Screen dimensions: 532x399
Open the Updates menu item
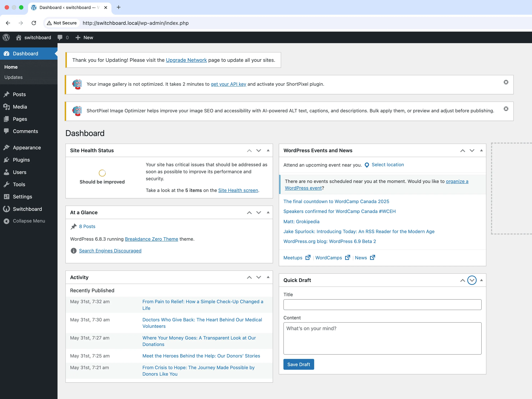(13, 77)
